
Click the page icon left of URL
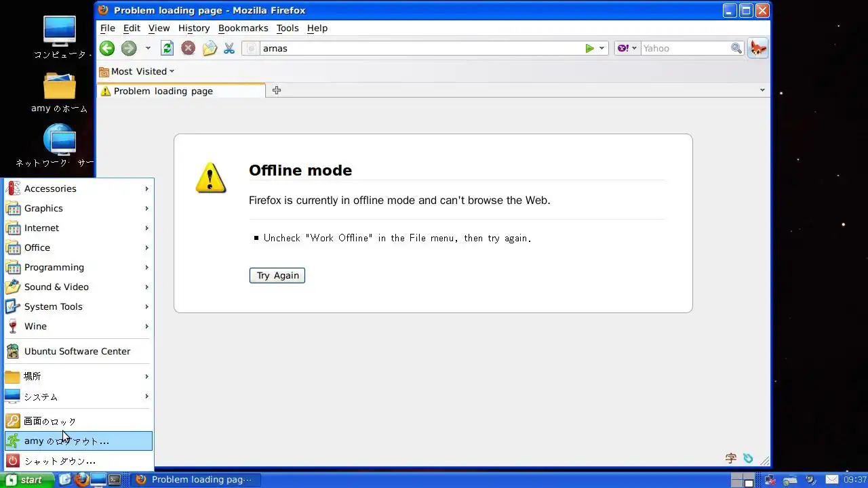[x=251, y=48]
